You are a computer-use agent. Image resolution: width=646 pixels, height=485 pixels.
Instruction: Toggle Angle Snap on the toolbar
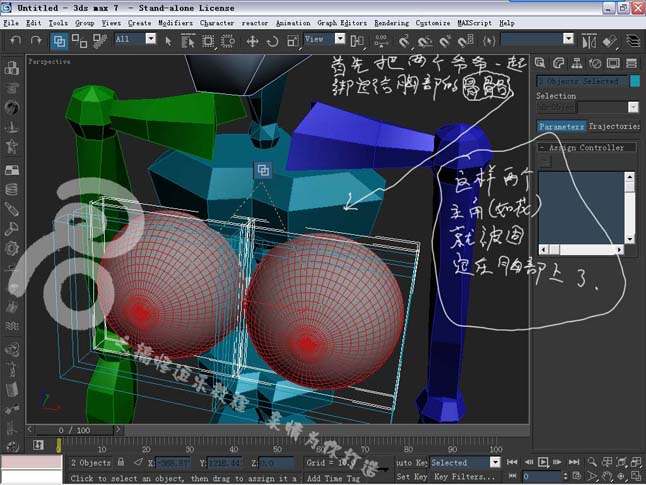(425, 41)
